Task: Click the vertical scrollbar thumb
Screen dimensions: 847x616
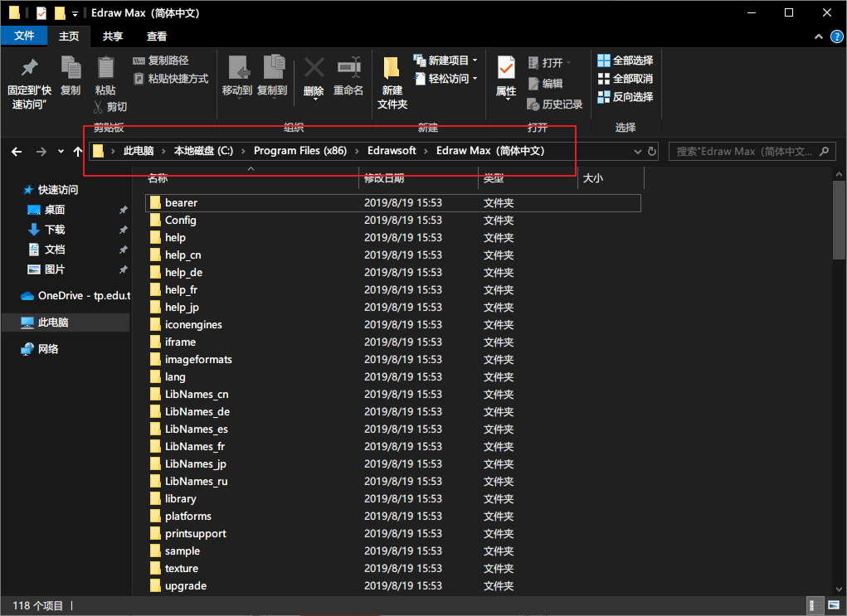Action: (839, 219)
